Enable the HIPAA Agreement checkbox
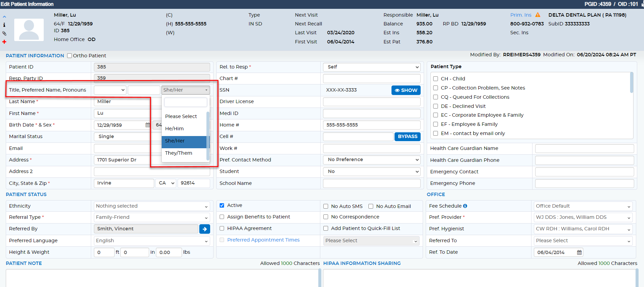Viewport: 644px width, 287px height. [x=222, y=228]
